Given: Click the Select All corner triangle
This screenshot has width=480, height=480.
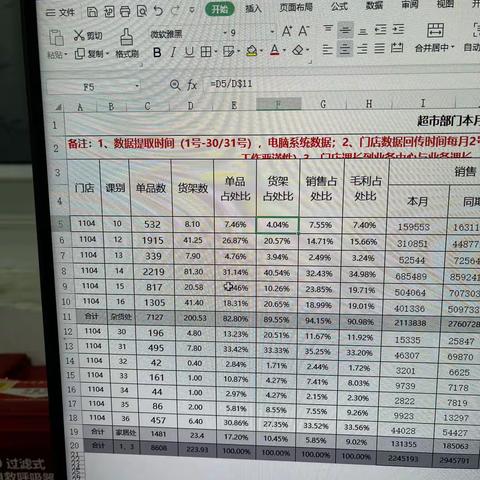Looking at the screenshot, I should 59,107.
